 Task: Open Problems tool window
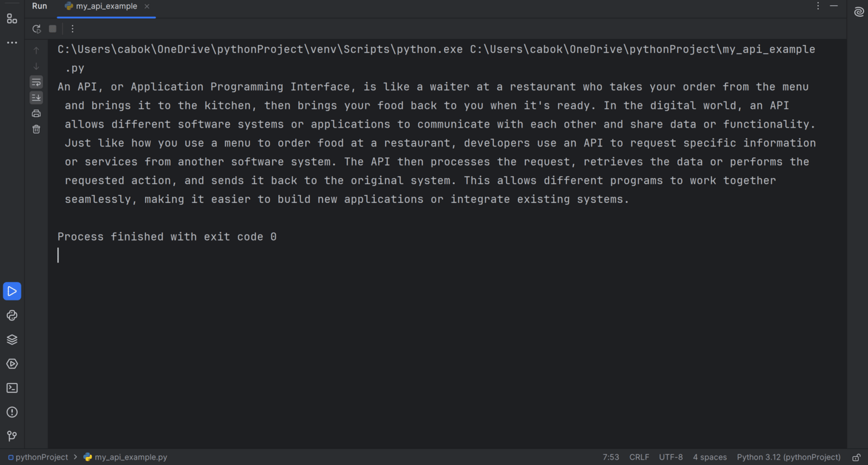coord(12,412)
